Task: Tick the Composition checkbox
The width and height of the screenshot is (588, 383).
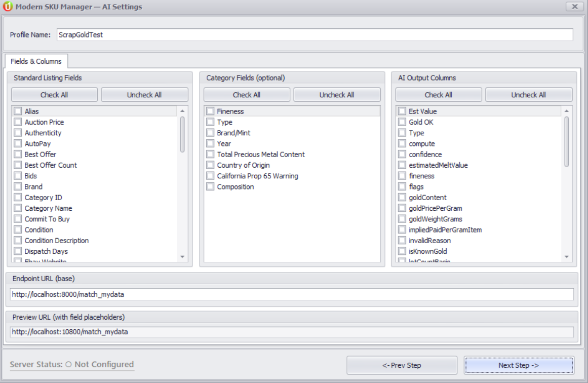Action: click(210, 186)
